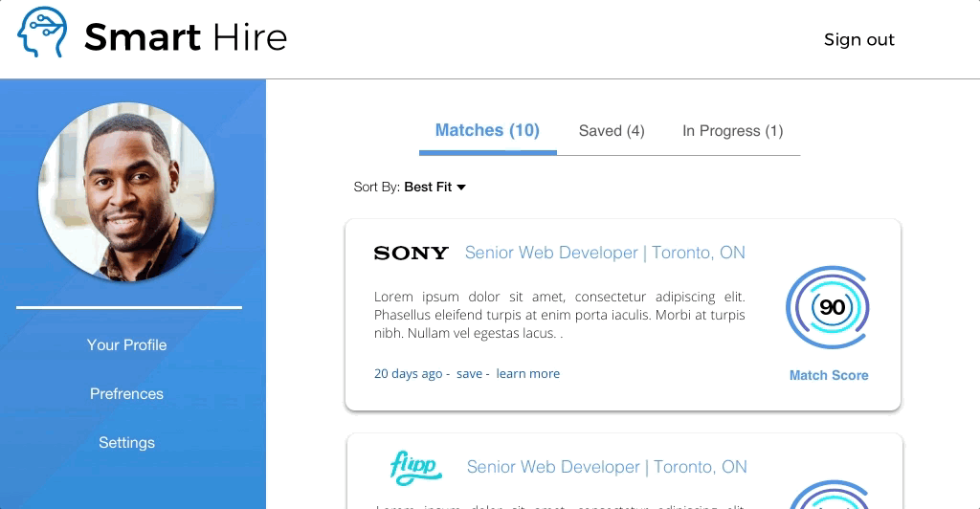Open the Saved (4) tab
Screen dimensions: 980x509
pos(612,131)
